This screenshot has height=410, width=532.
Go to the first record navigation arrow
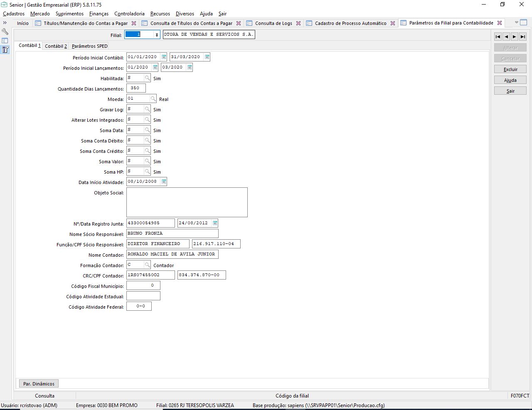(498, 37)
